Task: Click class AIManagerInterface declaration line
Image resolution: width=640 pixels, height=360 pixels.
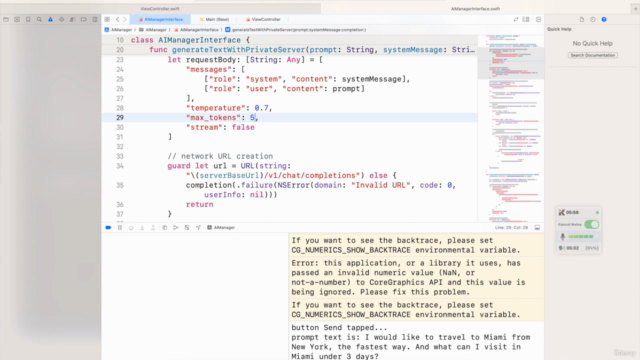Action: [190, 40]
